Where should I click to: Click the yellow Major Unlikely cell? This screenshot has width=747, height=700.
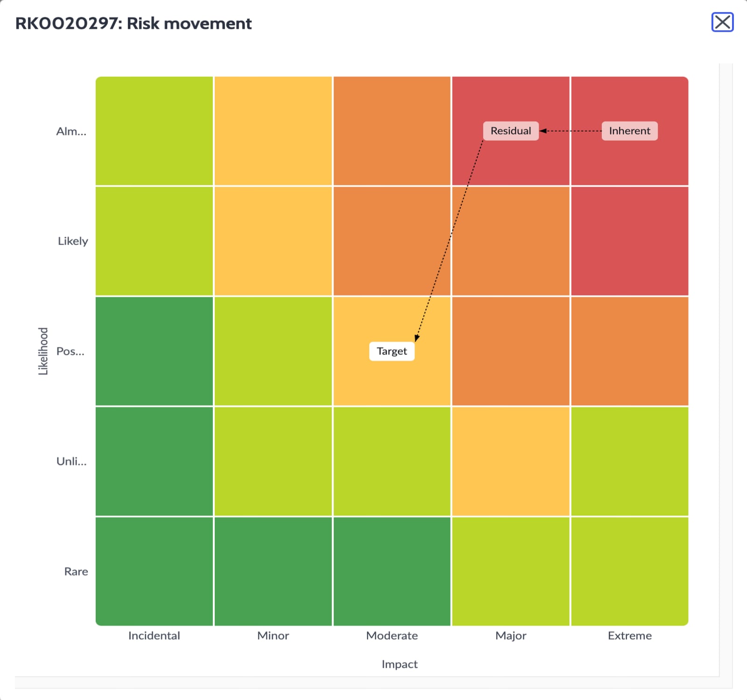511,461
